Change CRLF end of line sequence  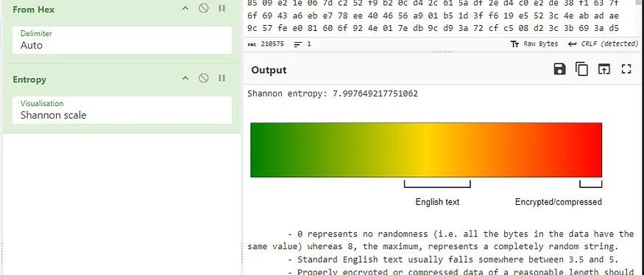click(x=604, y=43)
